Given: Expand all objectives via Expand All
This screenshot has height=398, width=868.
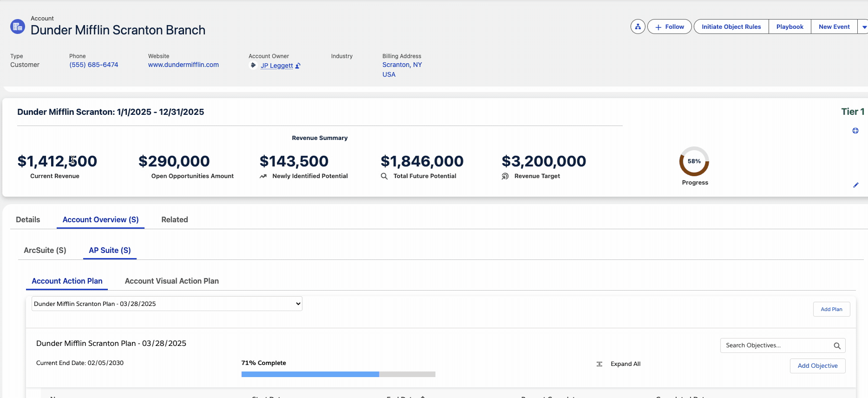Looking at the screenshot, I should [x=625, y=364].
